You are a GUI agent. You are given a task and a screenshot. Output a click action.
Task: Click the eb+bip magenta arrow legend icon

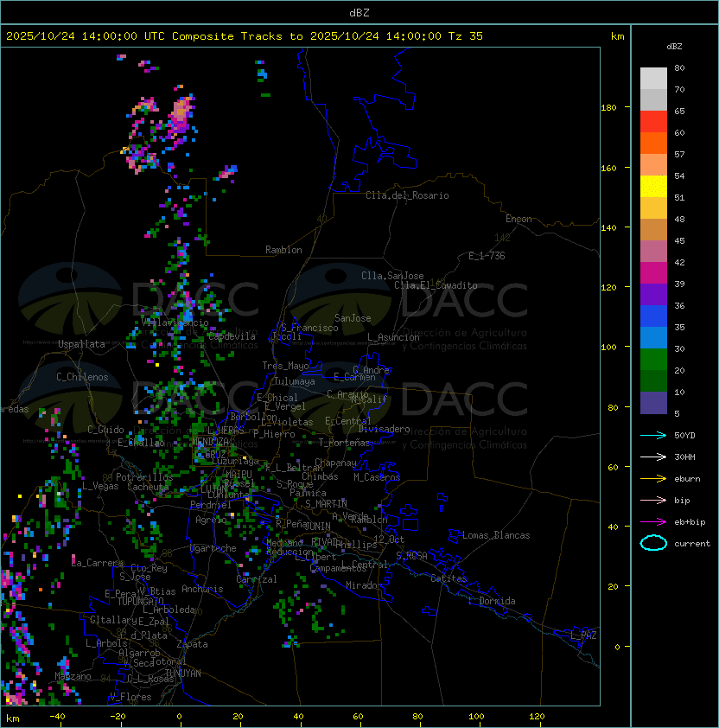[x=653, y=522]
